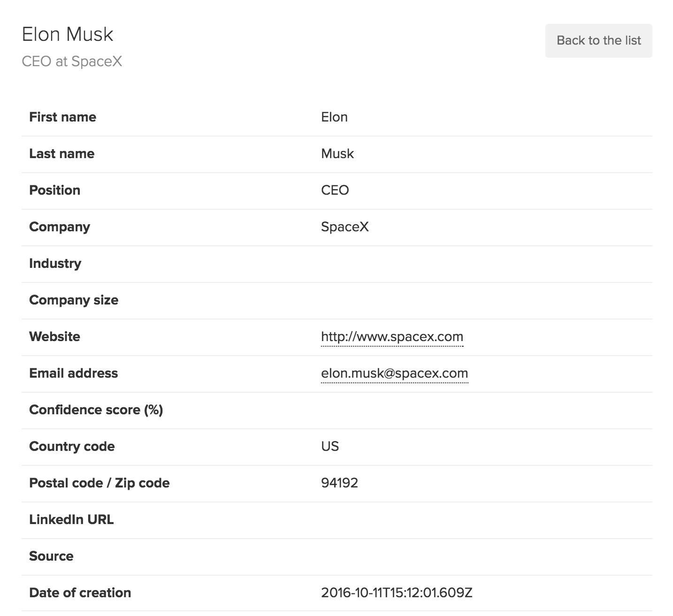
Task: Select the postal code value 94192
Action: point(339,483)
